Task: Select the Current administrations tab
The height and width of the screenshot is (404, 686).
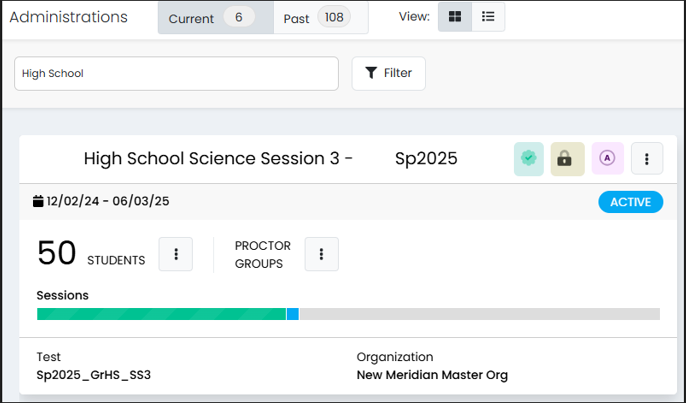Action: click(215, 18)
